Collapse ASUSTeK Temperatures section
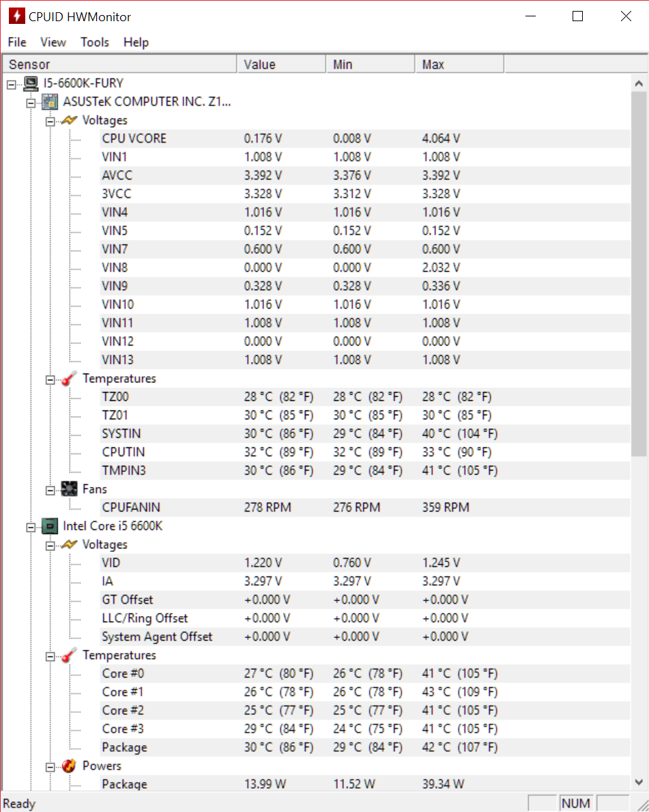The width and height of the screenshot is (649, 812). 51,380
